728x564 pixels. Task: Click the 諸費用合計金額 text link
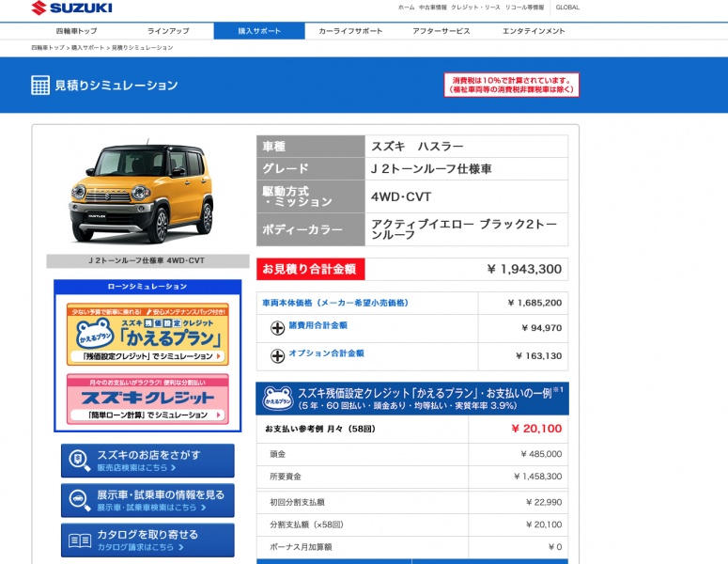[x=318, y=325]
